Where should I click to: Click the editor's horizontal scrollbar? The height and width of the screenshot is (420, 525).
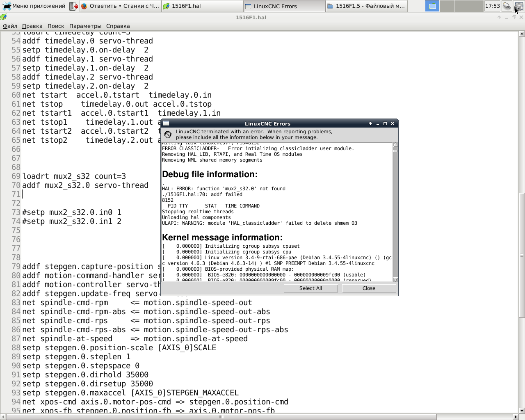pyautogui.click(x=221, y=417)
